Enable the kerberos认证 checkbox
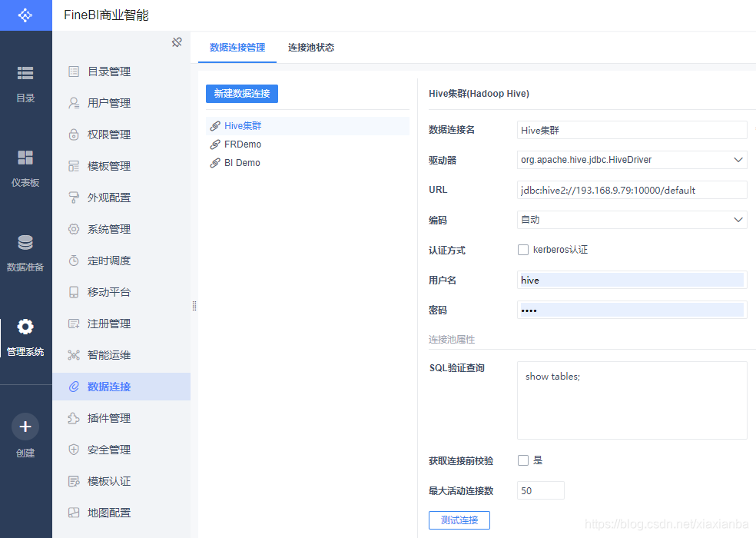This screenshot has width=756, height=538. (x=523, y=250)
